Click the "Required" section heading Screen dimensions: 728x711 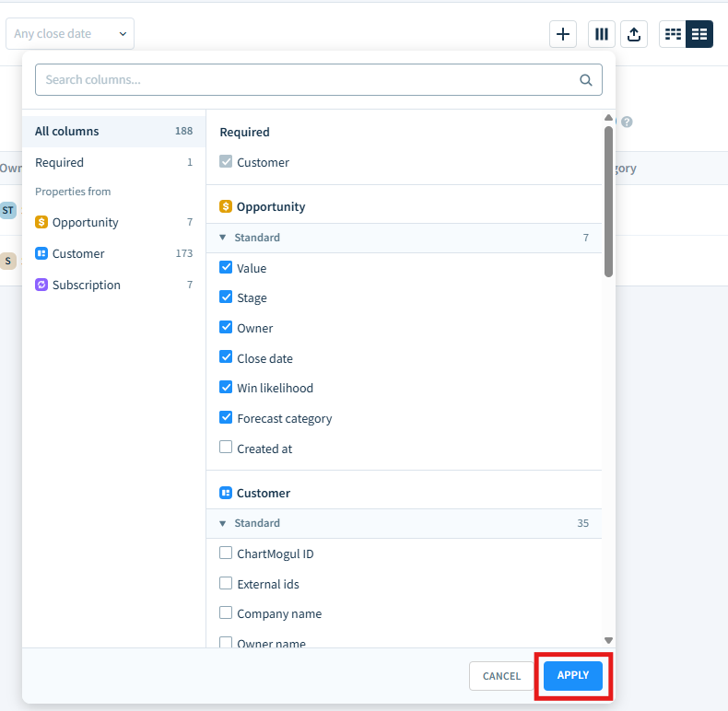245,133
